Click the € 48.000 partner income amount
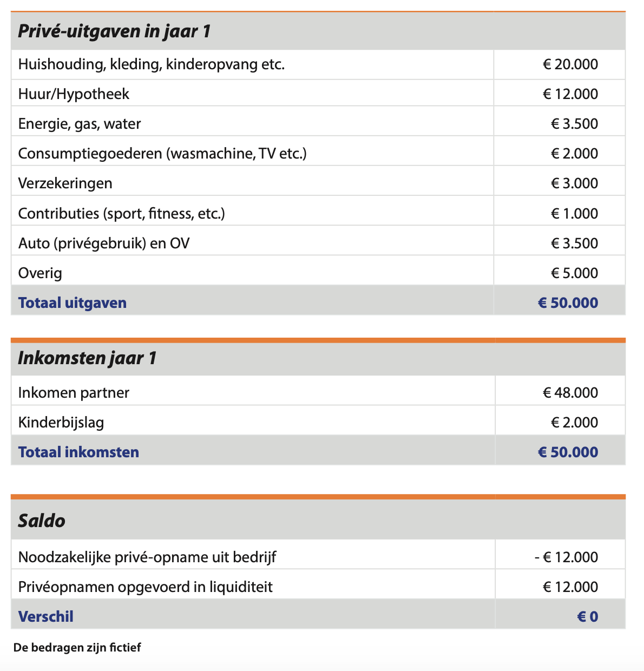The width and height of the screenshot is (644, 671). coord(570,392)
